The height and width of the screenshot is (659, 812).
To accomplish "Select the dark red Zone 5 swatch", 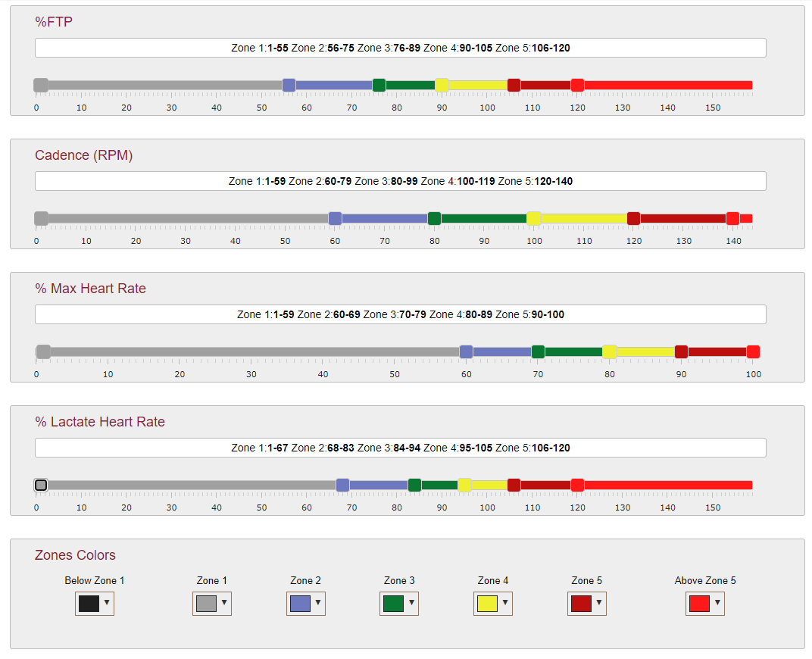I will (x=581, y=604).
